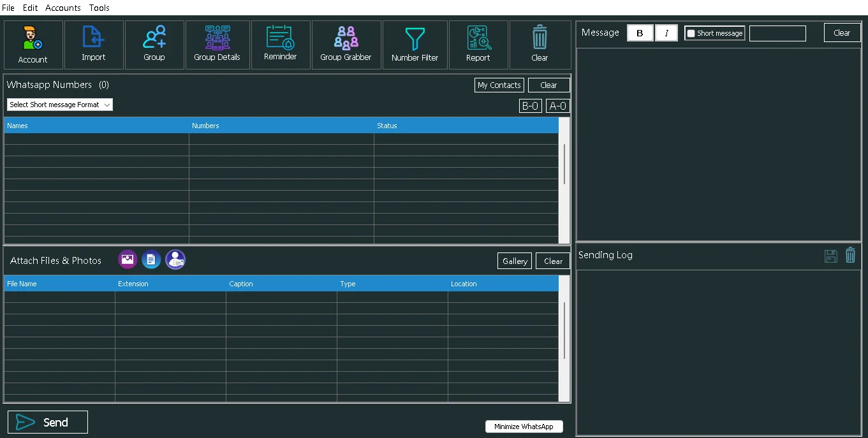Delete the sending log with the trash icon

pyautogui.click(x=850, y=255)
